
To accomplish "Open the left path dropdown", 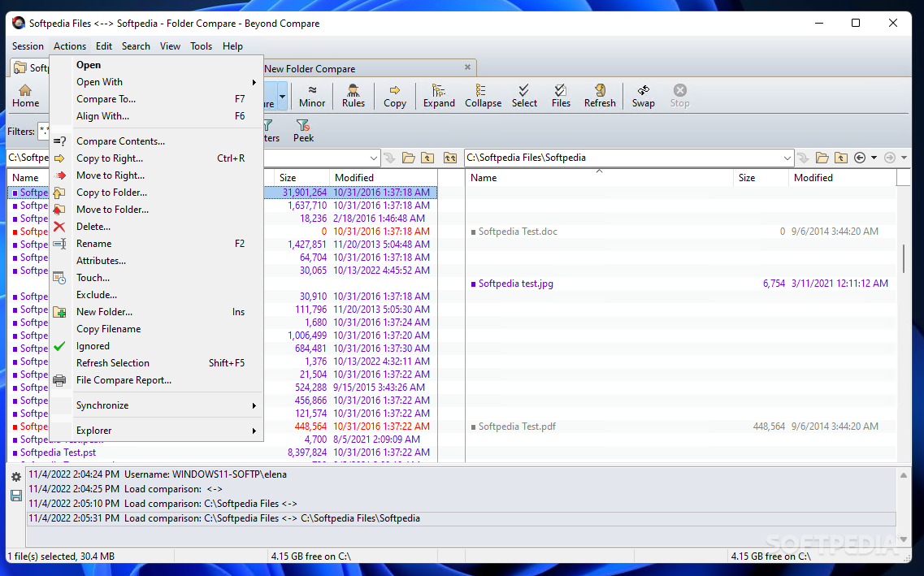I will [374, 158].
